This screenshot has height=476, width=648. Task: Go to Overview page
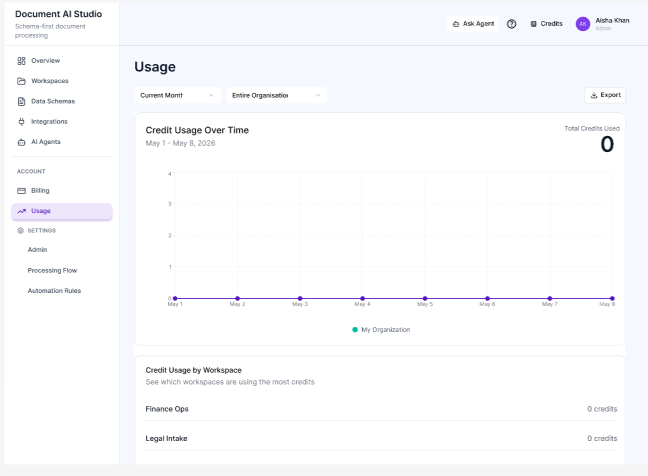tap(62, 61)
